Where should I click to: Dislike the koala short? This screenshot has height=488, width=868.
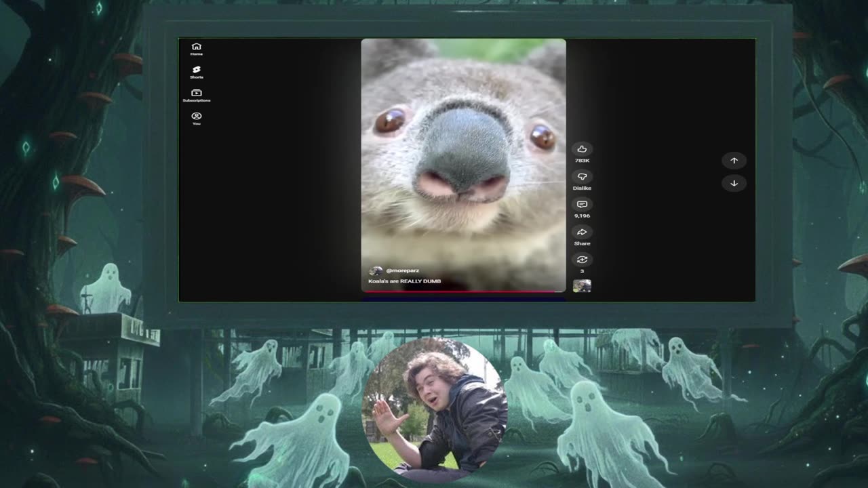coord(582,176)
